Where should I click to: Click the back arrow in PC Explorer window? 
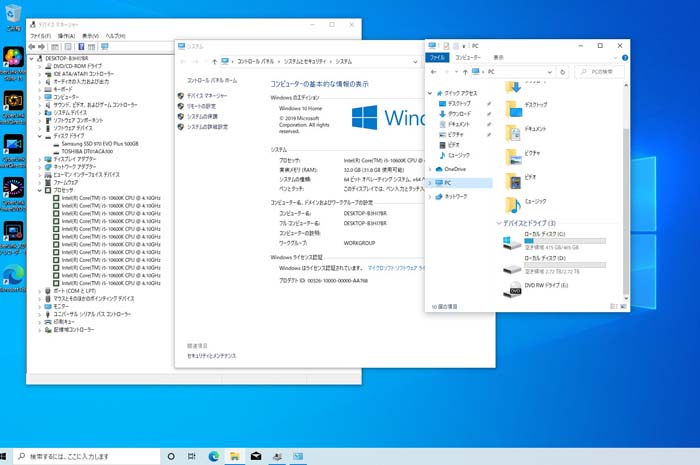[x=433, y=72]
